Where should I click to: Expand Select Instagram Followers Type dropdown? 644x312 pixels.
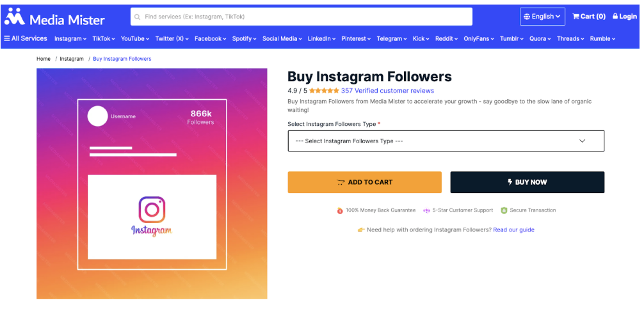pos(446,141)
